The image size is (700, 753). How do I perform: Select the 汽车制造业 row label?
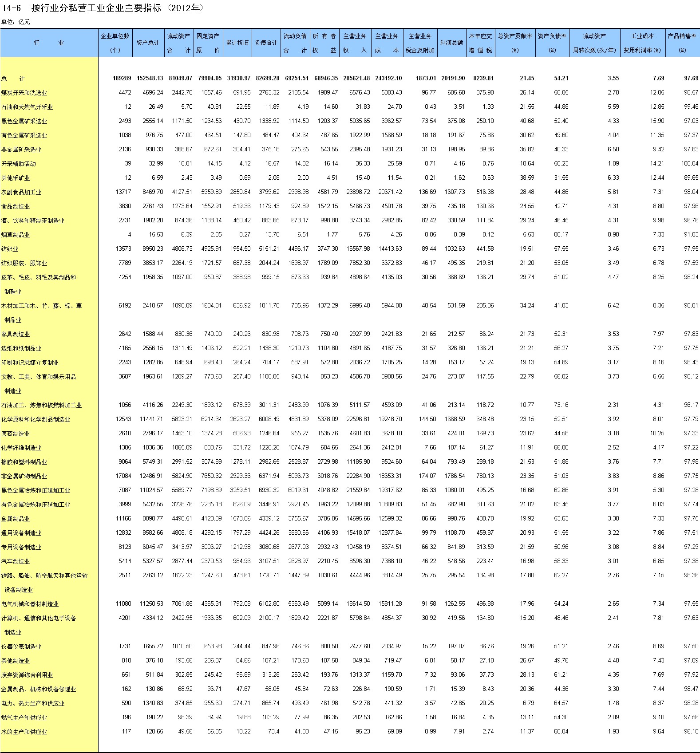coord(16,561)
